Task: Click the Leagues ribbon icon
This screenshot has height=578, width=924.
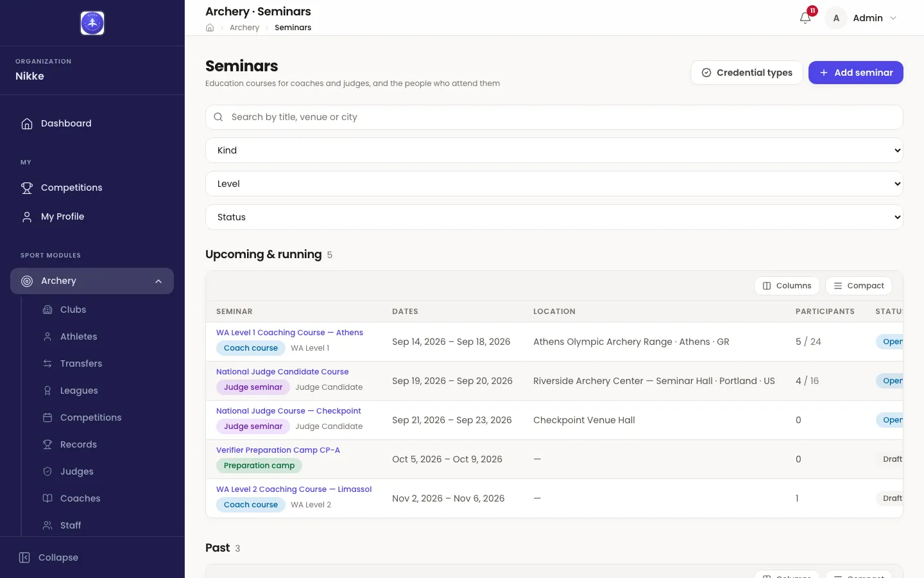Action: 47,390
